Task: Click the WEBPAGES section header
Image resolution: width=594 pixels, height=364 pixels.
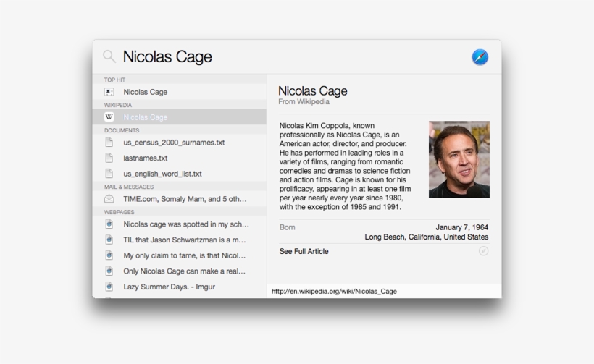Action: tap(119, 212)
